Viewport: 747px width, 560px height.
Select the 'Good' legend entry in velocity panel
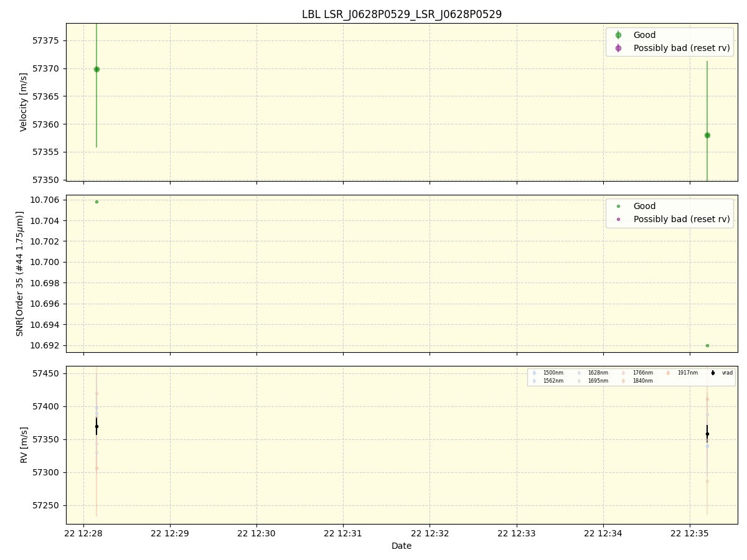[644, 35]
